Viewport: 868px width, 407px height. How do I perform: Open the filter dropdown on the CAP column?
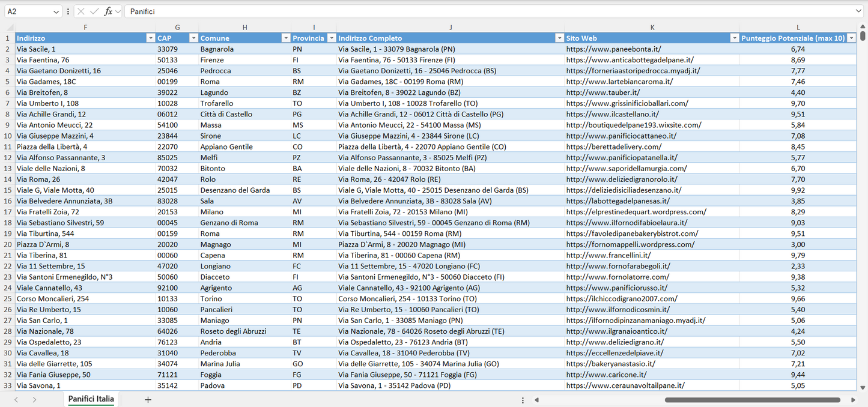tap(193, 38)
